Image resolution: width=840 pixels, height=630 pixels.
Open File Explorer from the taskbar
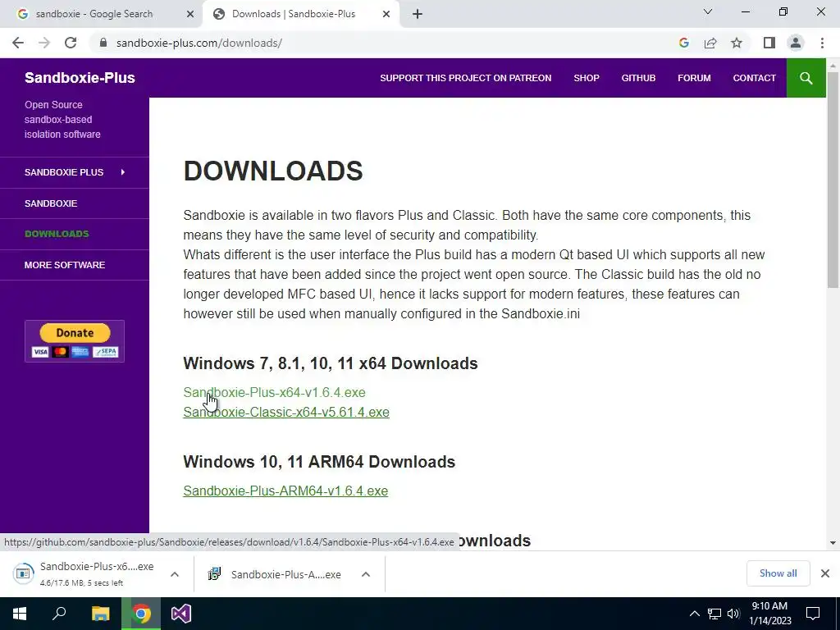coord(100,614)
